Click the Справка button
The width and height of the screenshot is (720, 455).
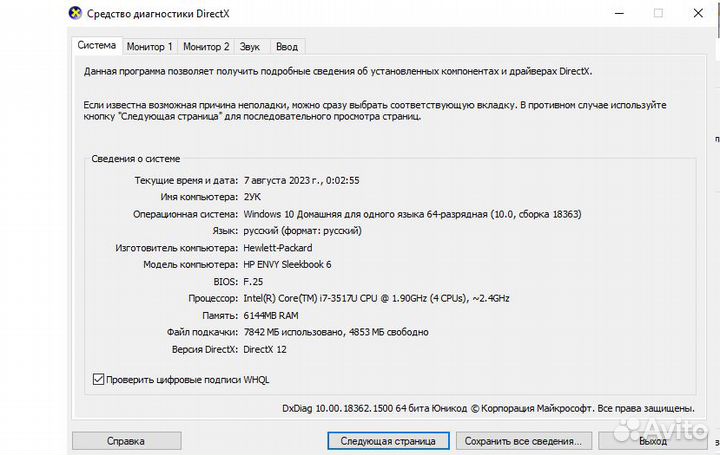(x=126, y=441)
